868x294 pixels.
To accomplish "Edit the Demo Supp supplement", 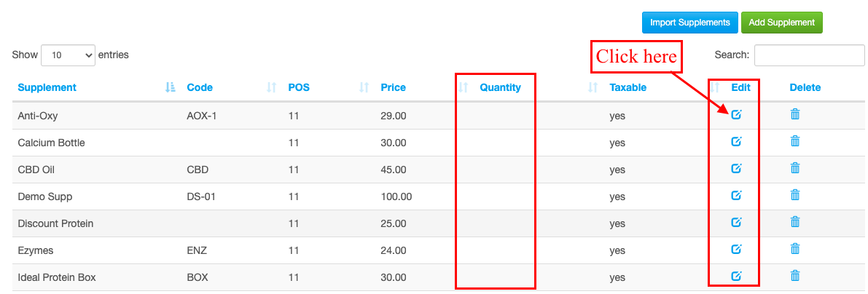I will pos(736,195).
